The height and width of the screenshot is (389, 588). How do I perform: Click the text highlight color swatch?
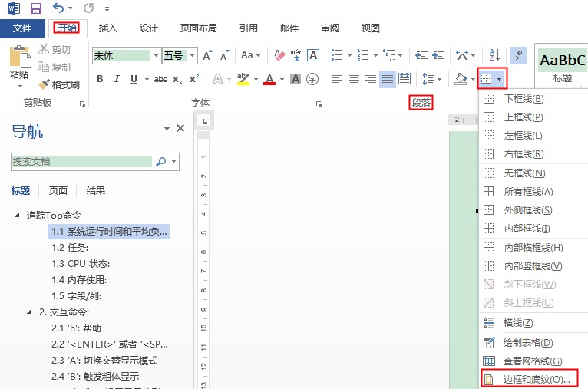[x=243, y=79]
